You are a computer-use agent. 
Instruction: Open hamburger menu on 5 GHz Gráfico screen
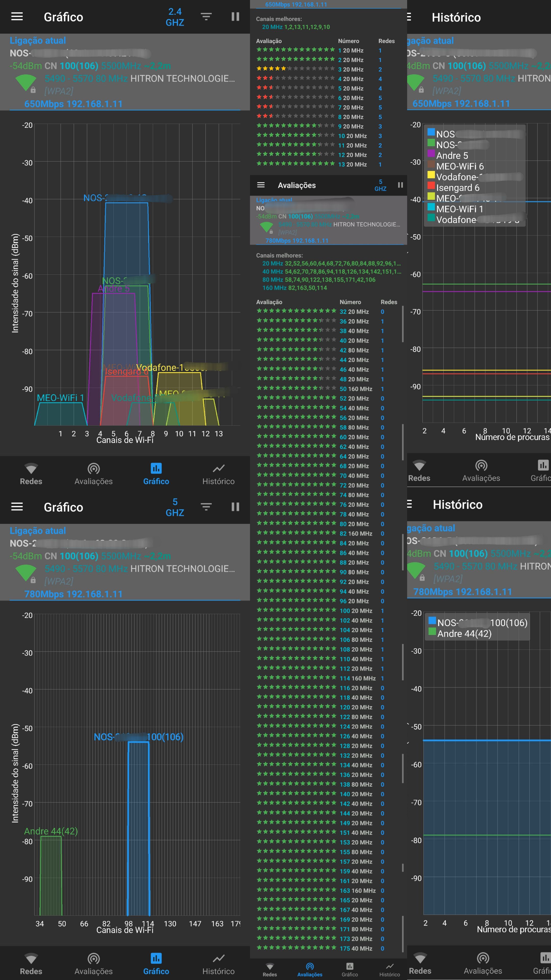tap(17, 507)
